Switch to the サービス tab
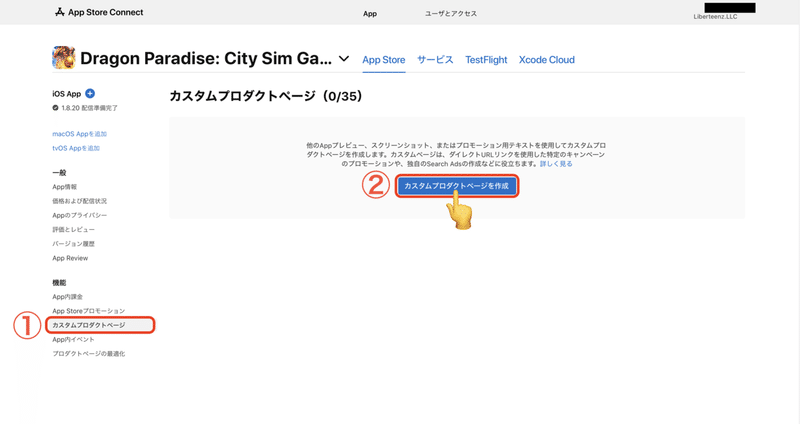 (435, 60)
